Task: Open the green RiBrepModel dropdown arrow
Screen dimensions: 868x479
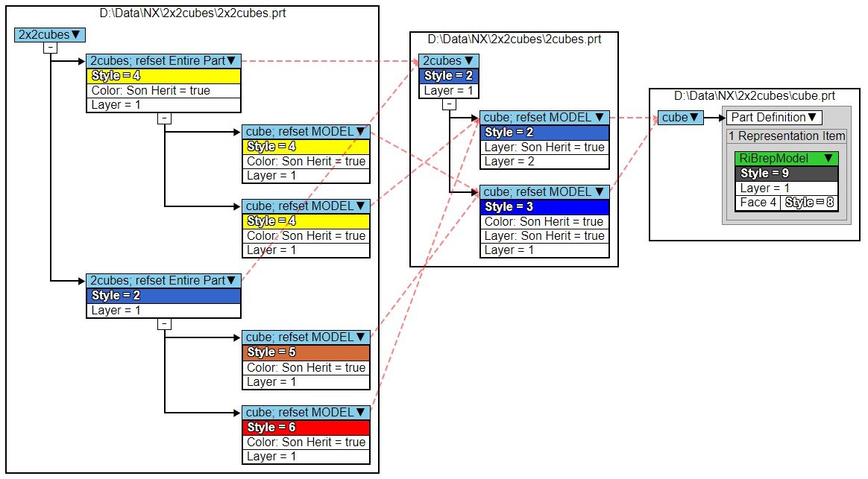Action: pyautogui.click(x=828, y=159)
